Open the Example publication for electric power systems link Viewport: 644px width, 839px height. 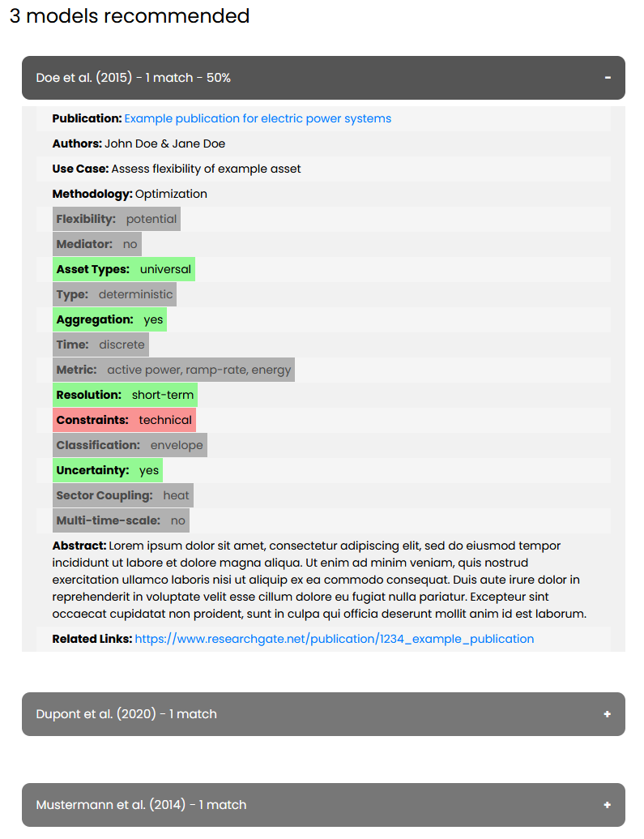(258, 118)
